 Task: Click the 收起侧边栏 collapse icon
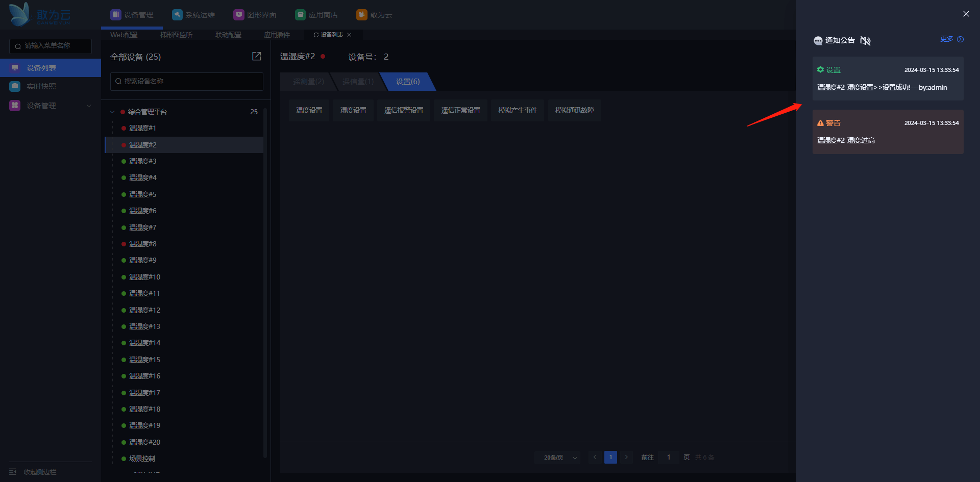(13, 472)
